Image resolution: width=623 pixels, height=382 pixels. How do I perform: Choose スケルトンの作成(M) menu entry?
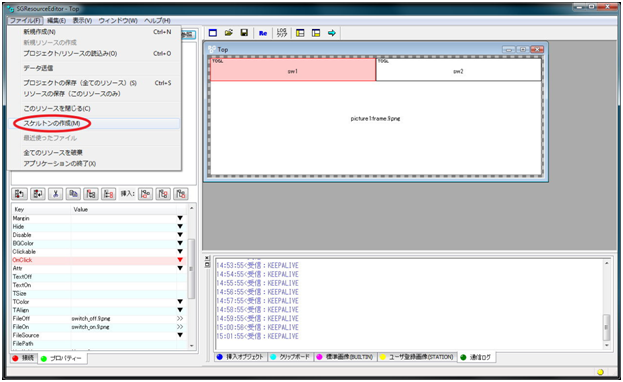point(94,123)
